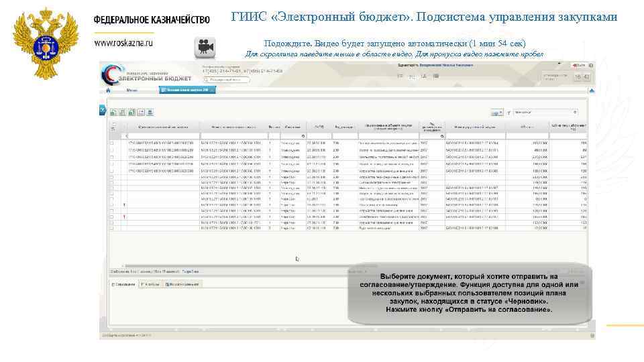Tick checkbox of the upper red-exclamation row
The width and height of the screenshot is (644, 362).
pyautogui.click(x=112, y=205)
